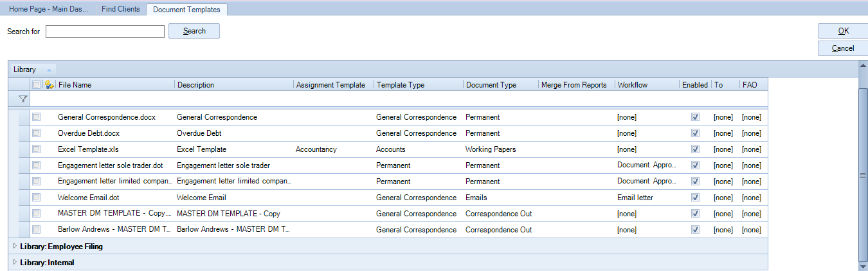868x271 pixels.
Task: Expand the Library: Internal group
Action: 15,262
